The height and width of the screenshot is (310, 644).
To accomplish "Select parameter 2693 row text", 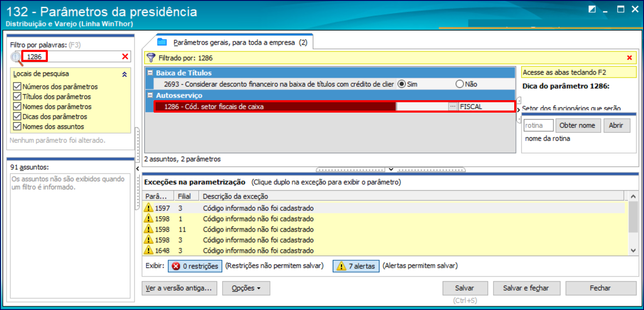I will (x=279, y=84).
